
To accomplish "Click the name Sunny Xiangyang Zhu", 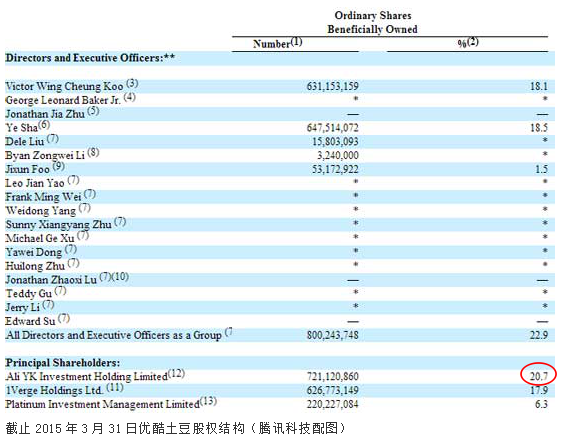I will (58, 224).
